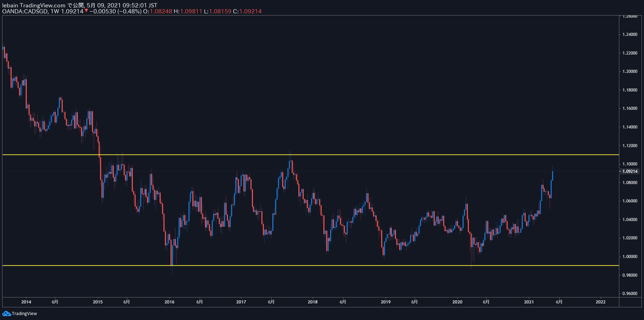Click the 1W timeframe label

pyautogui.click(x=55, y=11)
